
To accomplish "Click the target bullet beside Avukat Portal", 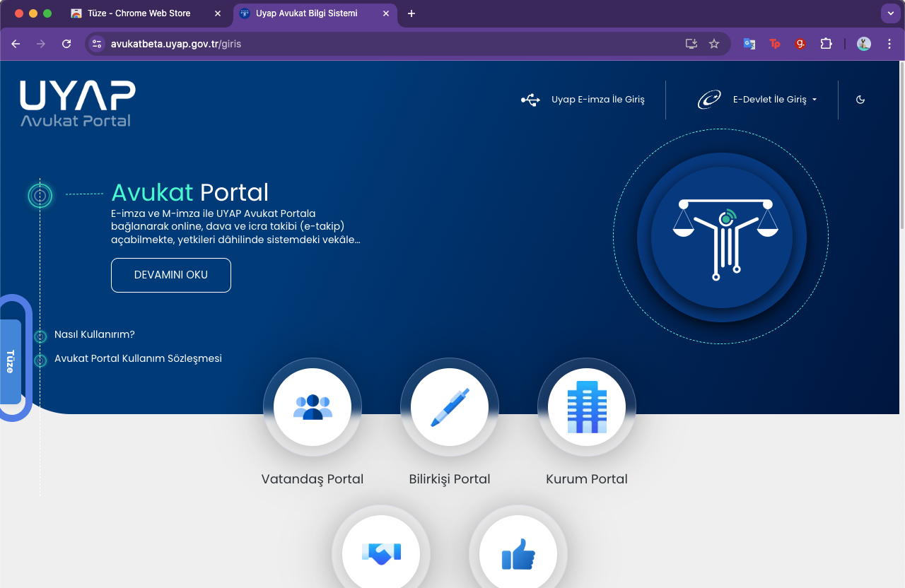I will [x=40, y=195].
